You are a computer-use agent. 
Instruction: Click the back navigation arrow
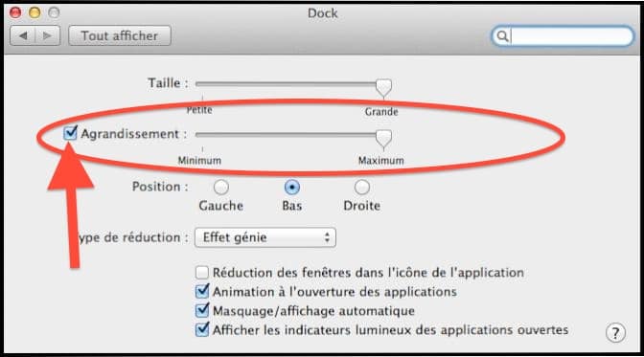tap(23, 35)
